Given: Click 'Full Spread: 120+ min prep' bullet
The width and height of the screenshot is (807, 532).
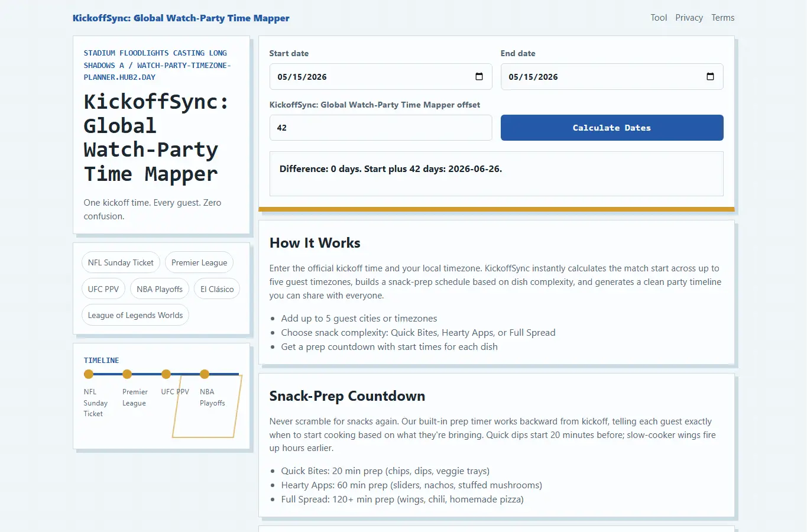Looking at the screenshot, I should tap(402, 499).
